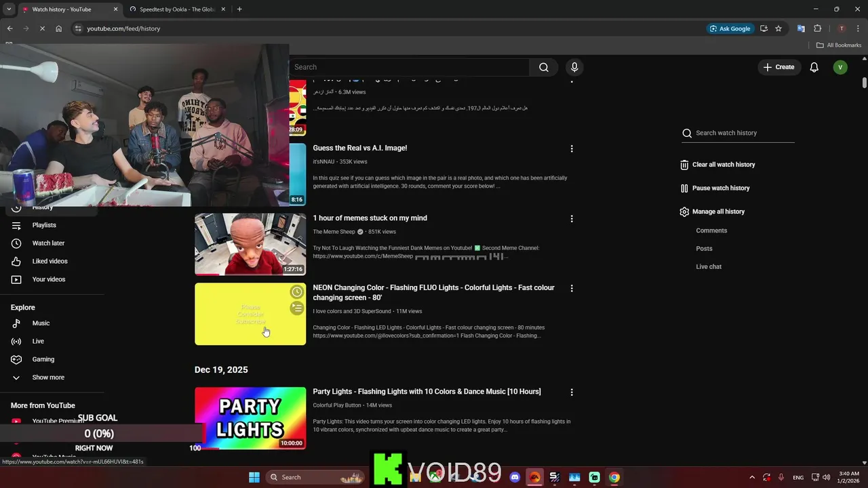Open The Meme Sheep channel link
The width and height of the screenshot is (868, 488).
pyautogui.click(x=334, y=232)
